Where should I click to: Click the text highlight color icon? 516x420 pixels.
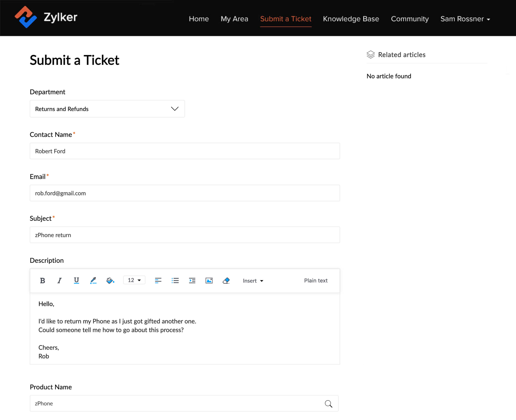pos(111,281)
